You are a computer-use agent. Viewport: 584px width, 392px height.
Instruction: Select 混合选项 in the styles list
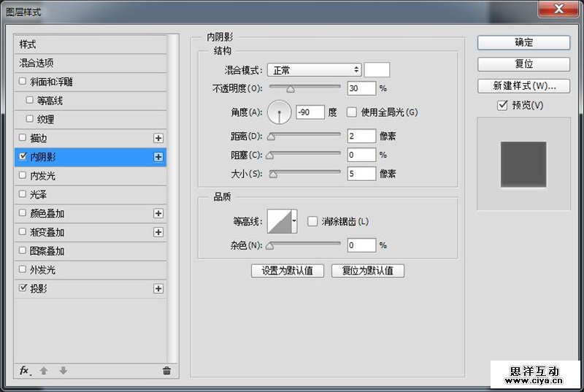tap(36, 64)
